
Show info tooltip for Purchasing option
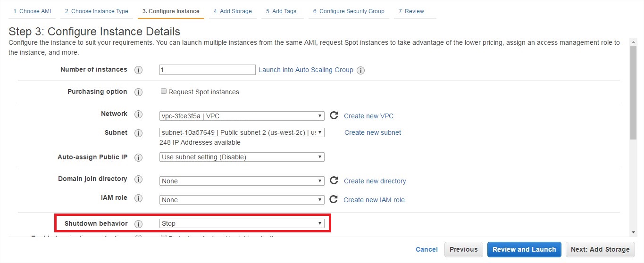pyautogui.click(x=138, y=92)
